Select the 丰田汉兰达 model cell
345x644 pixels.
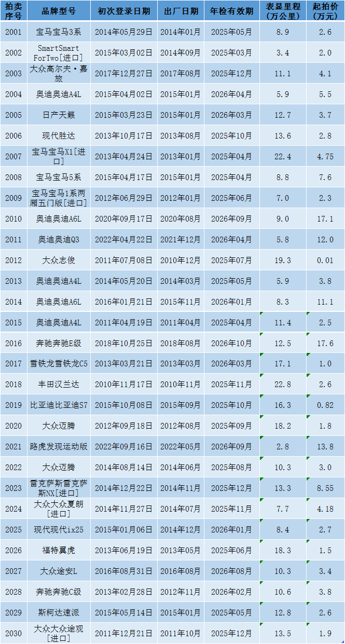pos(59,385)
